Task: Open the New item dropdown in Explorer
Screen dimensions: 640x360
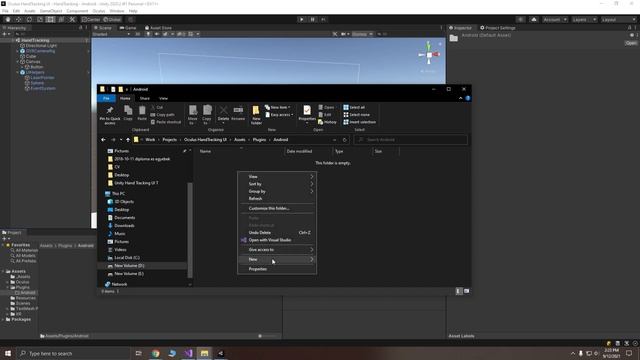Action: coord(278,107)
